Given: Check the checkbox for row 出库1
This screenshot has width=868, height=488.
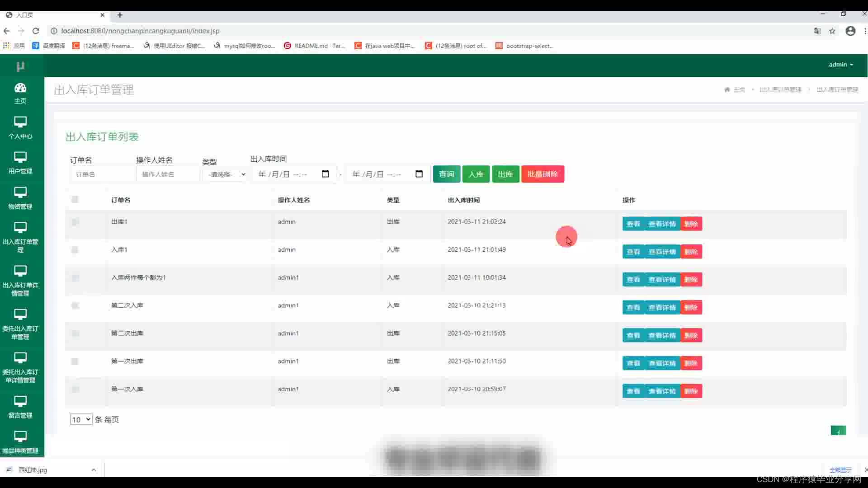Looking at the screenshot, I should 75,222.
